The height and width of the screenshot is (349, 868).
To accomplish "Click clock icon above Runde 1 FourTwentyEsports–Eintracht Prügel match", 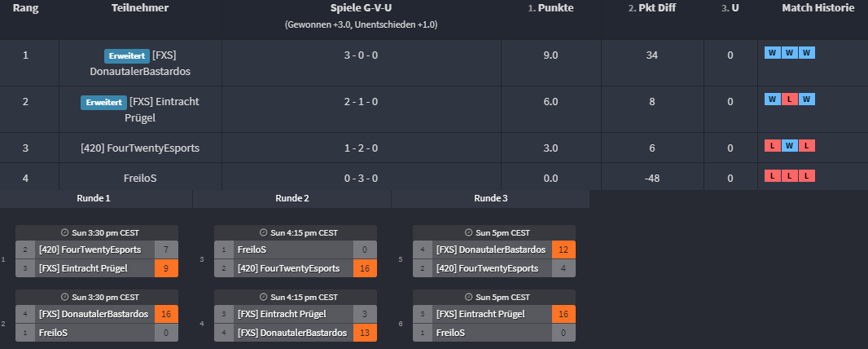I will (x=64, y=232).
